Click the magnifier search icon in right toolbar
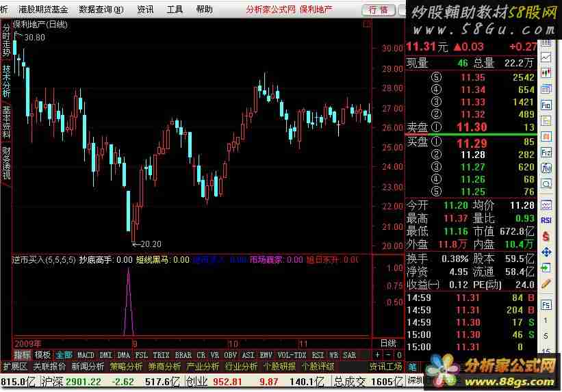Image resolution: width=562 pixels, height=392 pixels. pyautogui.click(x=546, y=184)
